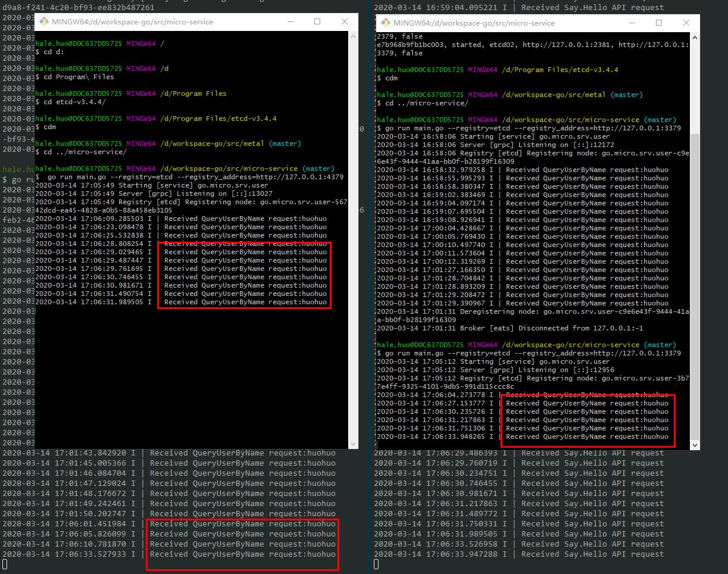
Task: Click the go run command with registry port 4379
Action: click(x=189, y=177)
